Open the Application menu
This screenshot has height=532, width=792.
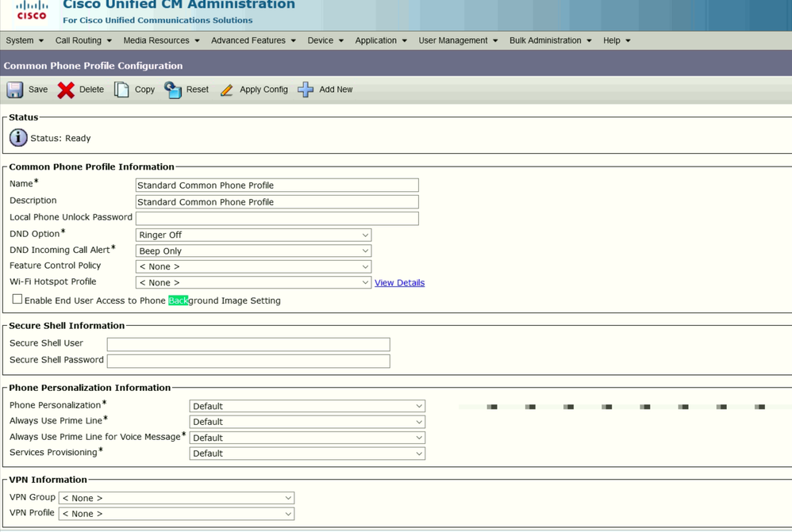[x=381, y=40]
